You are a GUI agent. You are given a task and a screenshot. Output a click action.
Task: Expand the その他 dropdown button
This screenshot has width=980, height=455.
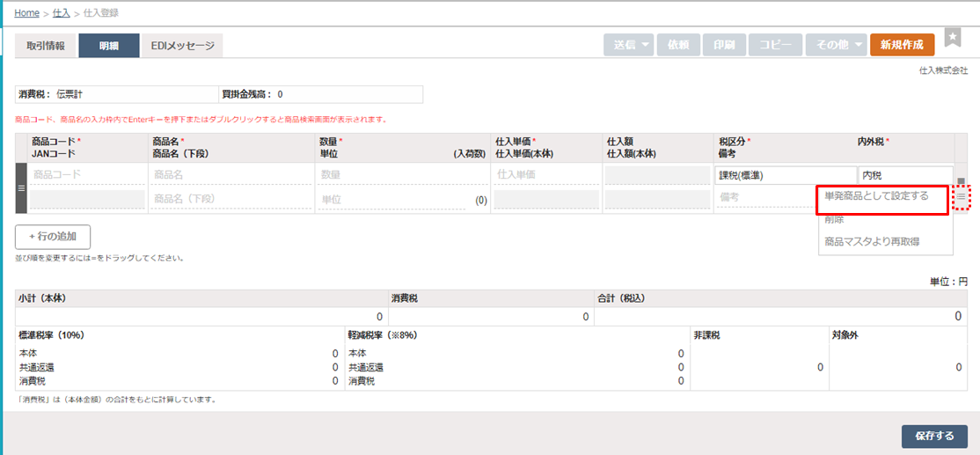click(835, 45)
